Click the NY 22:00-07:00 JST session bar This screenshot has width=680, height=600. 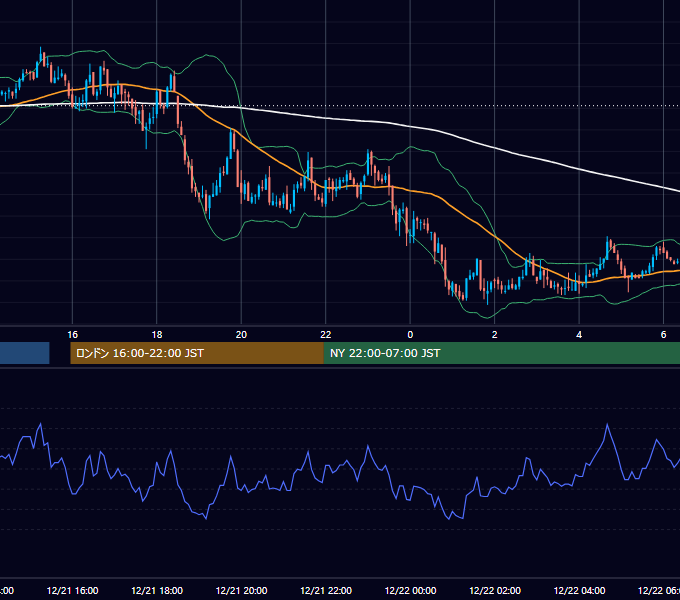[502, 353]
